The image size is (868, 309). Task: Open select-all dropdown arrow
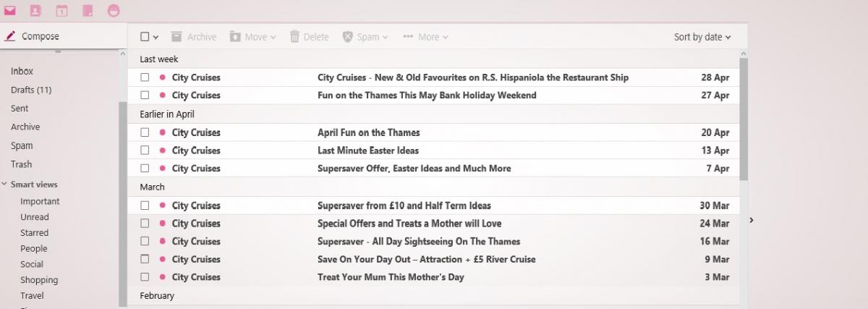click(156, 37)
